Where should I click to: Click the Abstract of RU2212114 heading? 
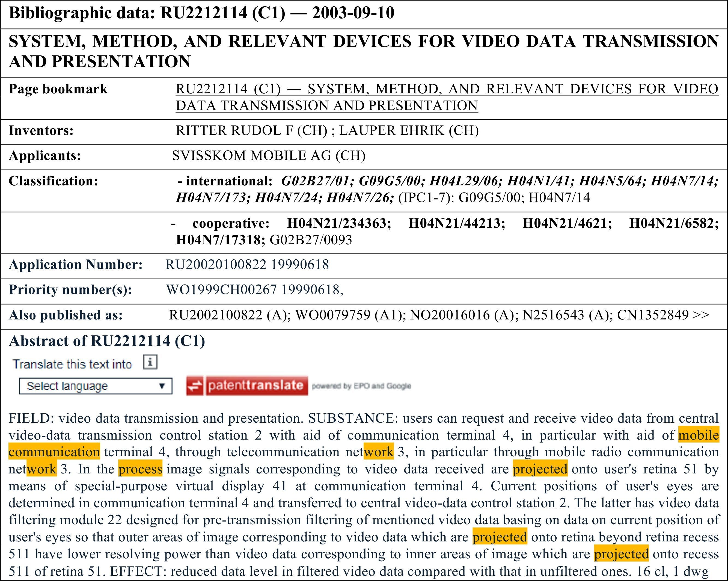tap(107, 341)
